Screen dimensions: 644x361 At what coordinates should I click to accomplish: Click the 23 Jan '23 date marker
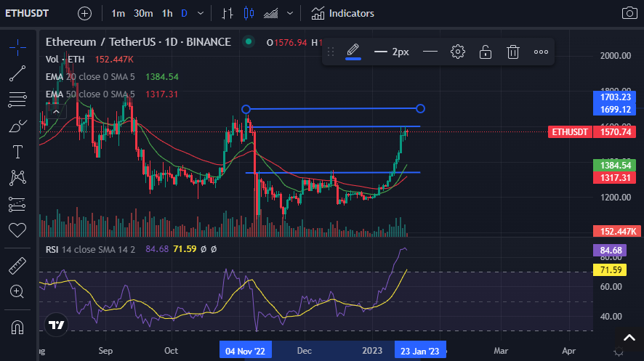[420, 351]
